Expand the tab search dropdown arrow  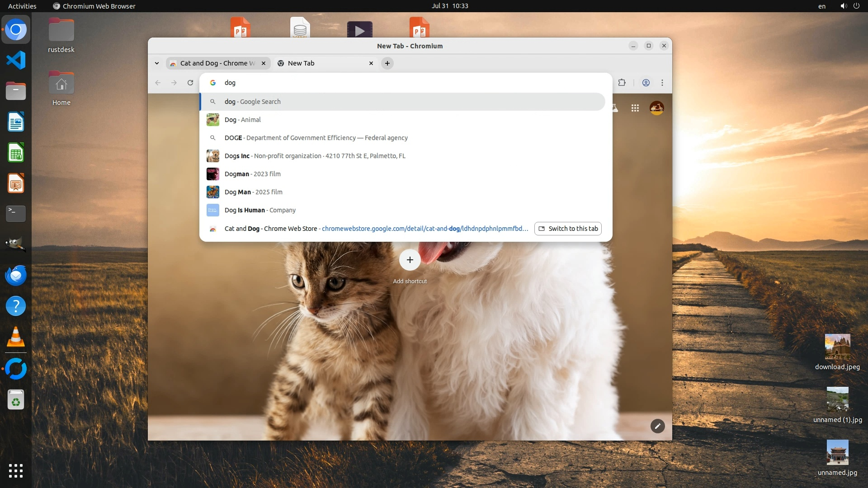click(157, 63)
